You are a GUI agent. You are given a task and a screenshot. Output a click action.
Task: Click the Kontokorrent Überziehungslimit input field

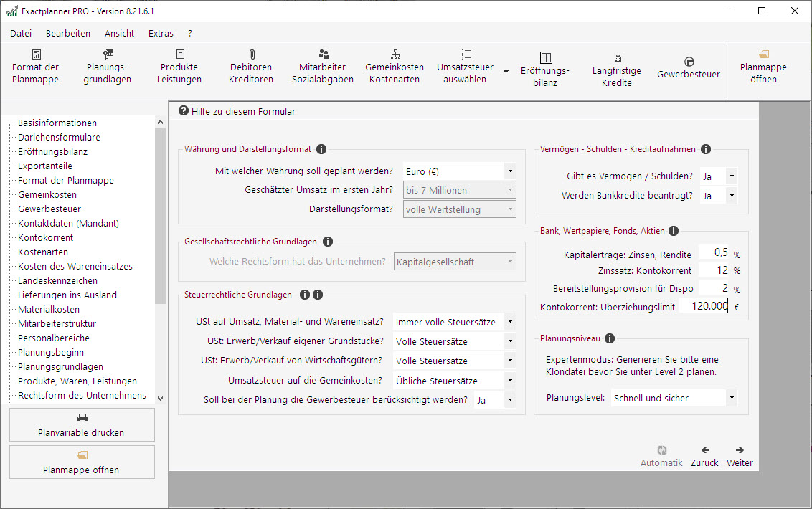(x=704, y=306)
